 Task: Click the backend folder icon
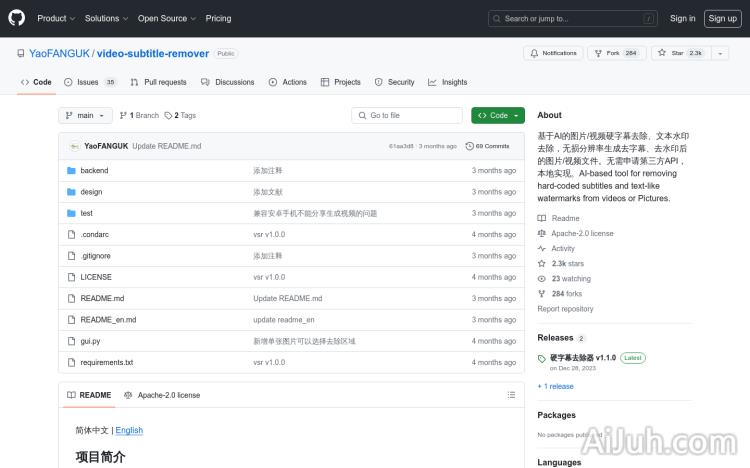(x=71, y=171)
